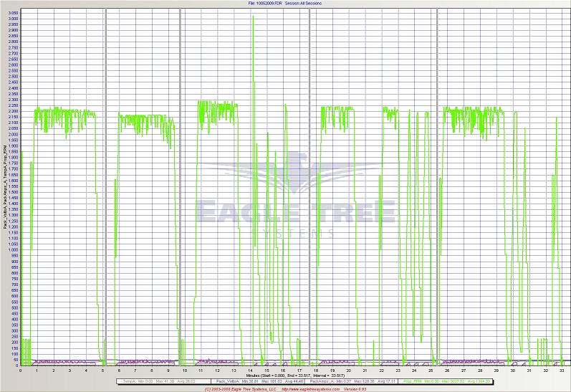This screenshot has height=392, width=571.
Task: Click the session divider line near minute 17.5
Action: point(310,179)
